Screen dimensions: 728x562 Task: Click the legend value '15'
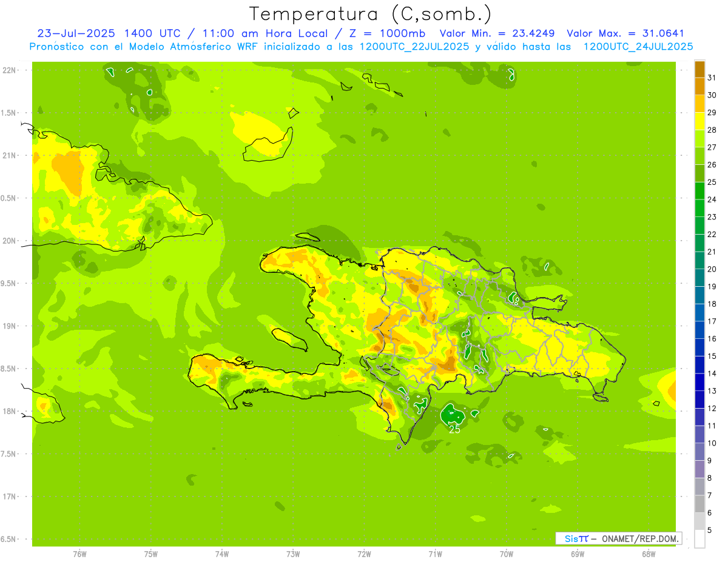tap(712, 356)
